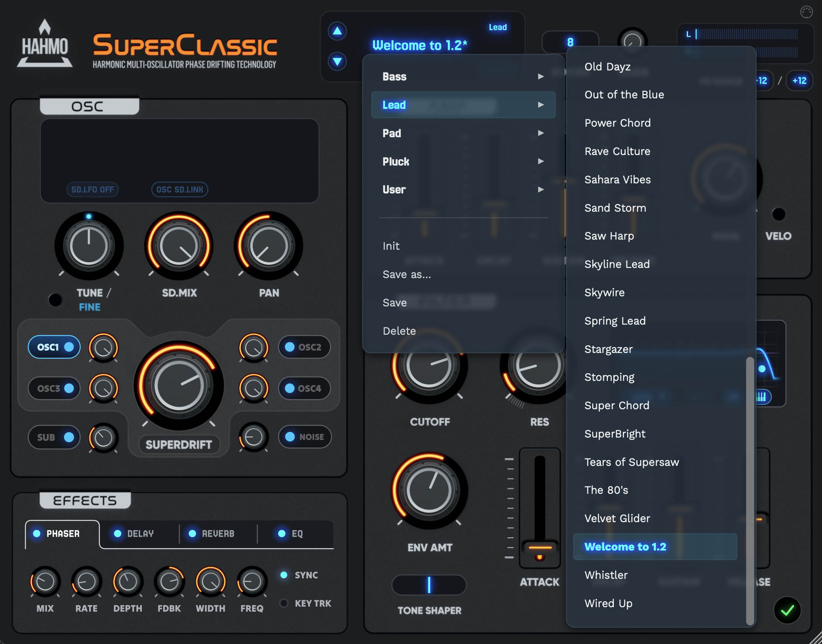Click the HAHMO logo
822x644 pixels.
45,44
